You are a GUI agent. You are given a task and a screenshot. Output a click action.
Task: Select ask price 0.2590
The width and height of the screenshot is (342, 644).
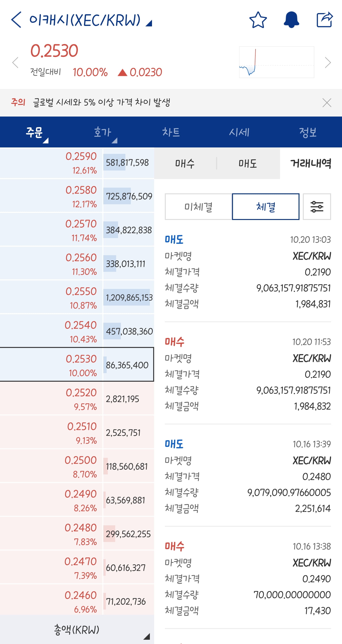tap(51, 163)
